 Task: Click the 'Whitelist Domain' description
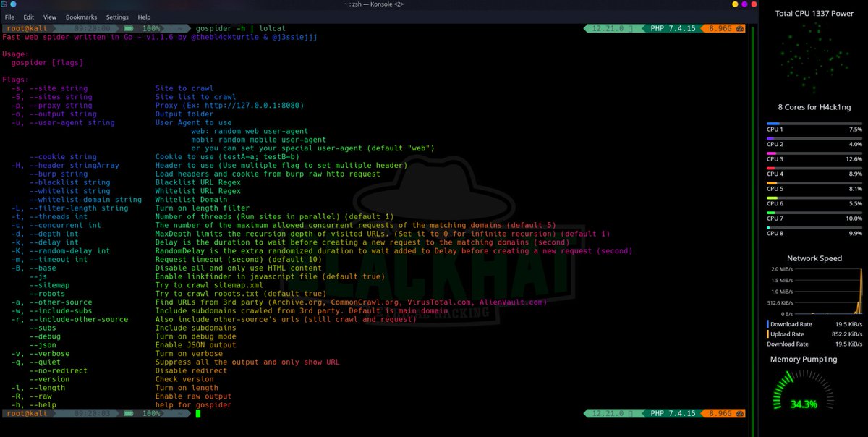tap(191, 201)
